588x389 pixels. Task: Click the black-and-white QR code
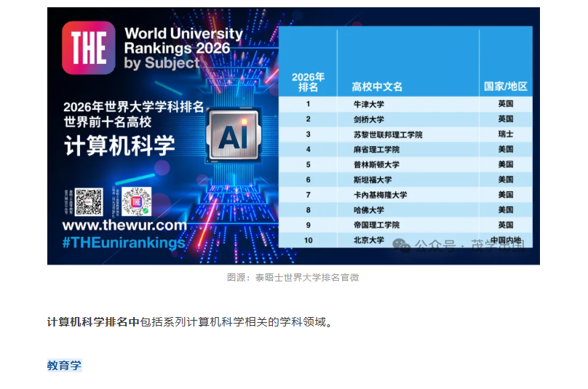[x=89, y=201]
